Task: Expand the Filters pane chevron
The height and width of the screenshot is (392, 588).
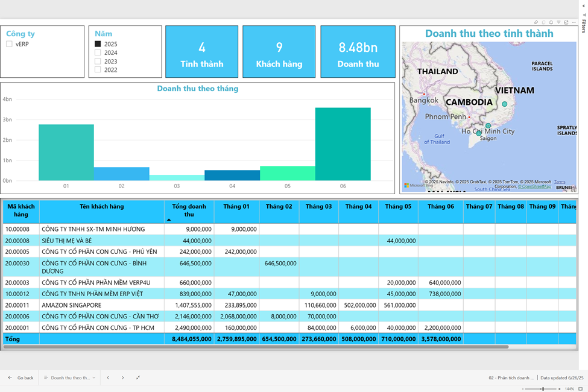Action: 584,5
